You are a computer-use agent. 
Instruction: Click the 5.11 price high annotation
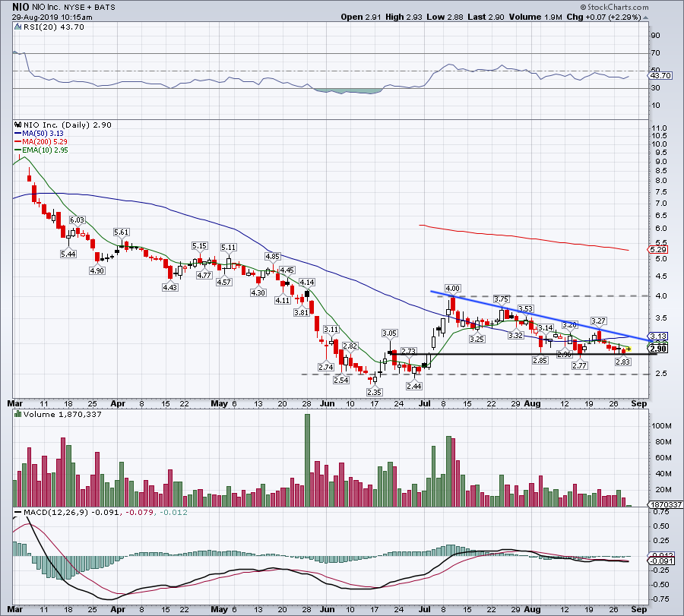pos(229,248)
